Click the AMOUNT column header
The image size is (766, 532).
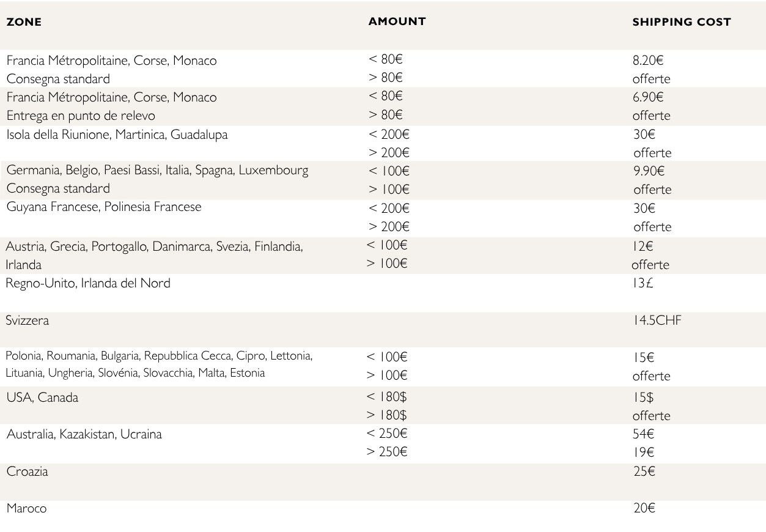[x=397, y=21]
